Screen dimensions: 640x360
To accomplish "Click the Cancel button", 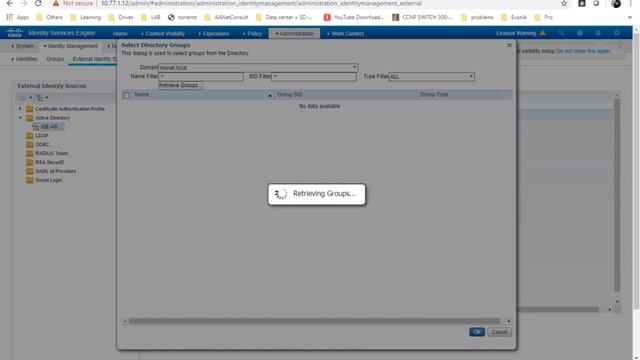I will (x=499, y=332).
